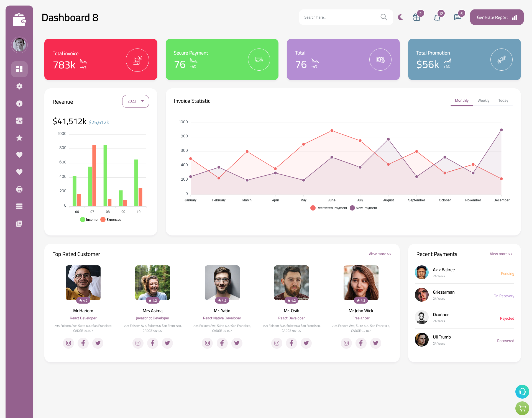This screenshot has width=532, height=418.
Task: Click the printer icon in sidebar
Action: point(19,189)
